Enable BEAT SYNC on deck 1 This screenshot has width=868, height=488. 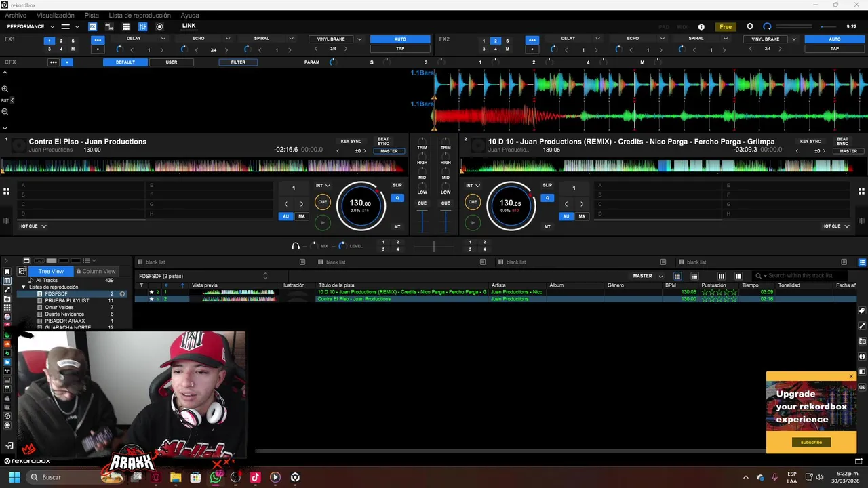[383, 142]
